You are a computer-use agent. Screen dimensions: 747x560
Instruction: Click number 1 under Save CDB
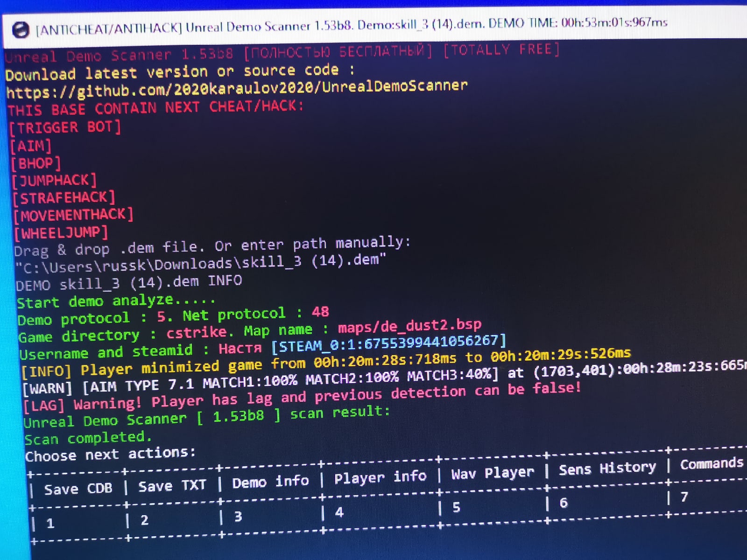(50, 524)
